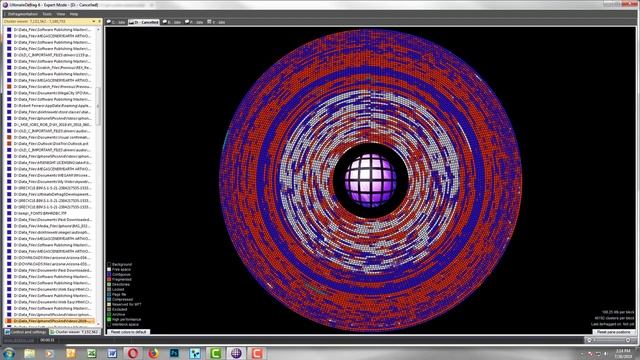Viewport: 640px width, 360px height.
Task: Open File Explorer from the taskbar
Action: [x=29, y=353]
